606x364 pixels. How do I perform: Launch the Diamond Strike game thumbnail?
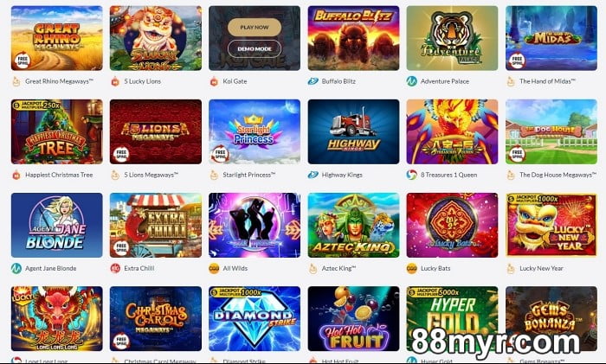(255, 318)
